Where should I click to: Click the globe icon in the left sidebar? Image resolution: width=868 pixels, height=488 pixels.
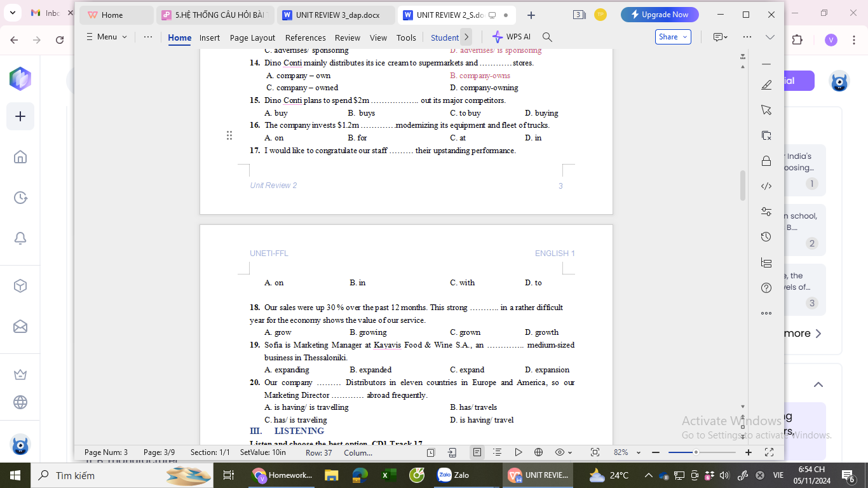click(x=20, y=402)
